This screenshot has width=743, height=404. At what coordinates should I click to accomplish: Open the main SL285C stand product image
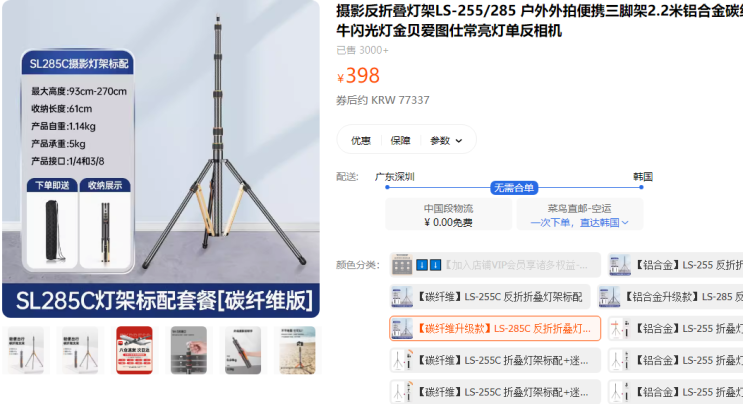(x=161, y=159)
